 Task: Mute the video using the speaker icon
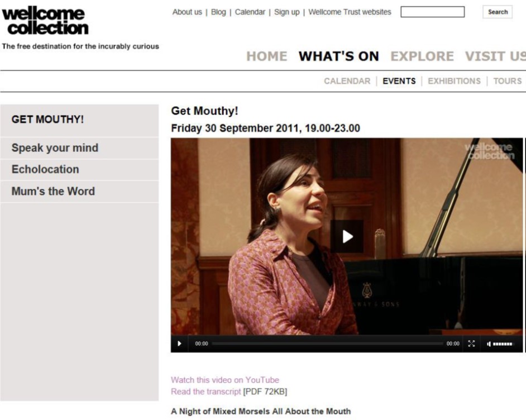(x=489, y=343)
